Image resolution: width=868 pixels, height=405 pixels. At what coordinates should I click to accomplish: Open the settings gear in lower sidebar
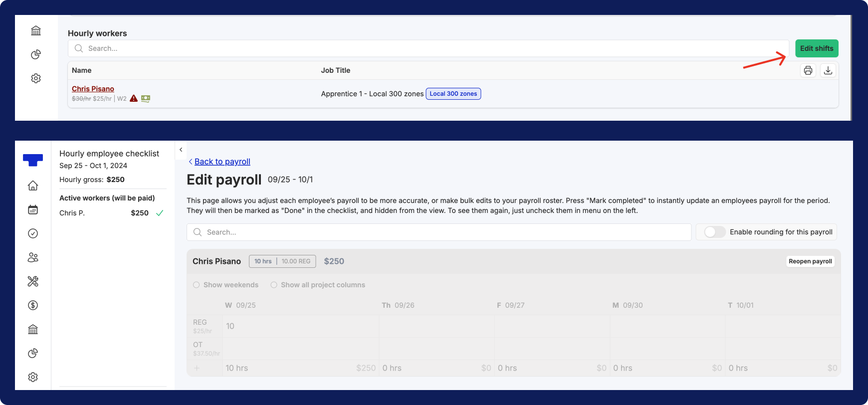click(x=33, y=377)
